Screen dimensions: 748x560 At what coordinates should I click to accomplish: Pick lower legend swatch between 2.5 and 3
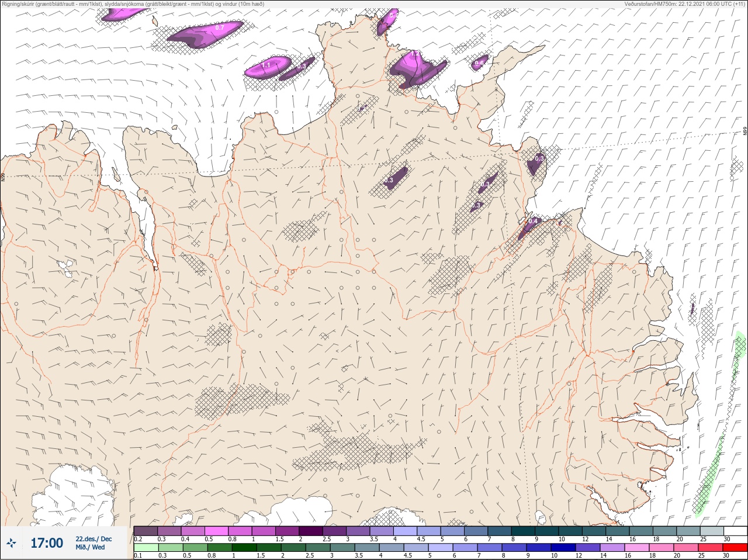click(318, 548)
